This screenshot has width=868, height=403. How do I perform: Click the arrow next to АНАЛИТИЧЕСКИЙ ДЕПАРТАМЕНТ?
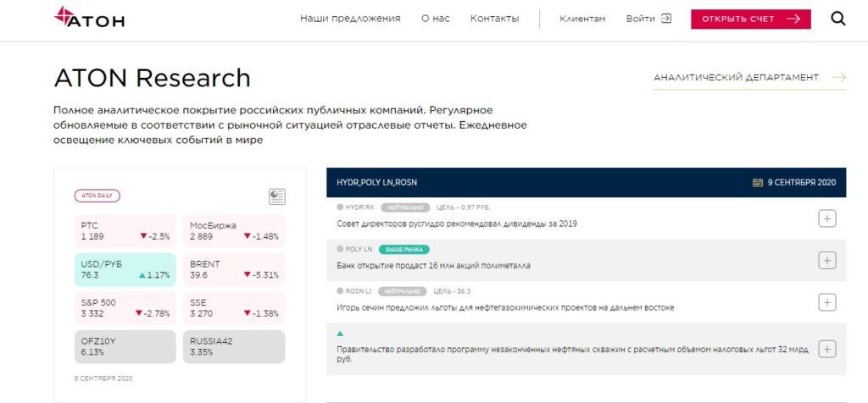(839, 77)
